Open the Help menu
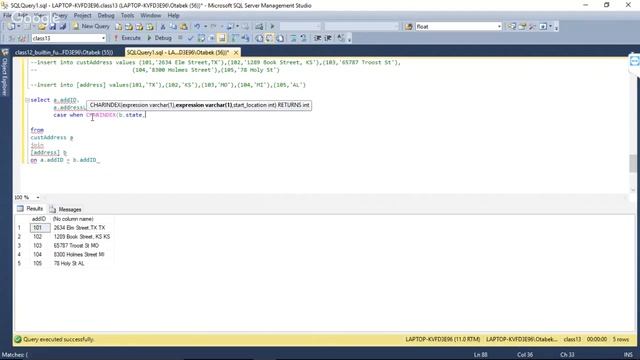The image size is (640, 360). tap(173, 16)
